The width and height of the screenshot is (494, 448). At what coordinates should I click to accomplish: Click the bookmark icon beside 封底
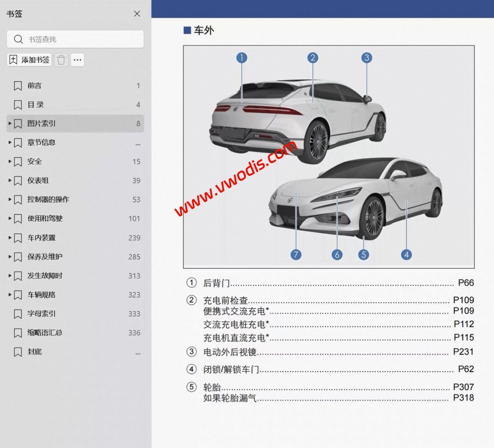(18, 352)
